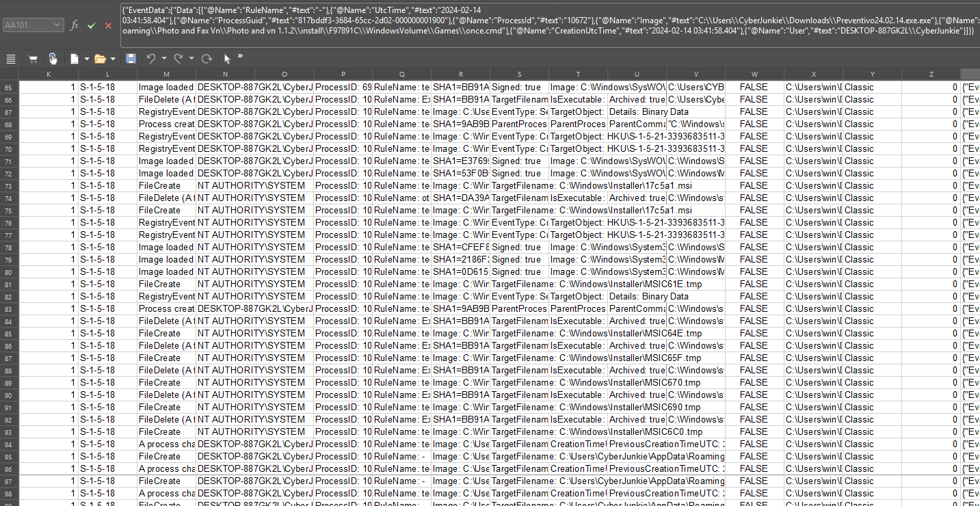Click the redo arrow icon

tap(178, 59)
